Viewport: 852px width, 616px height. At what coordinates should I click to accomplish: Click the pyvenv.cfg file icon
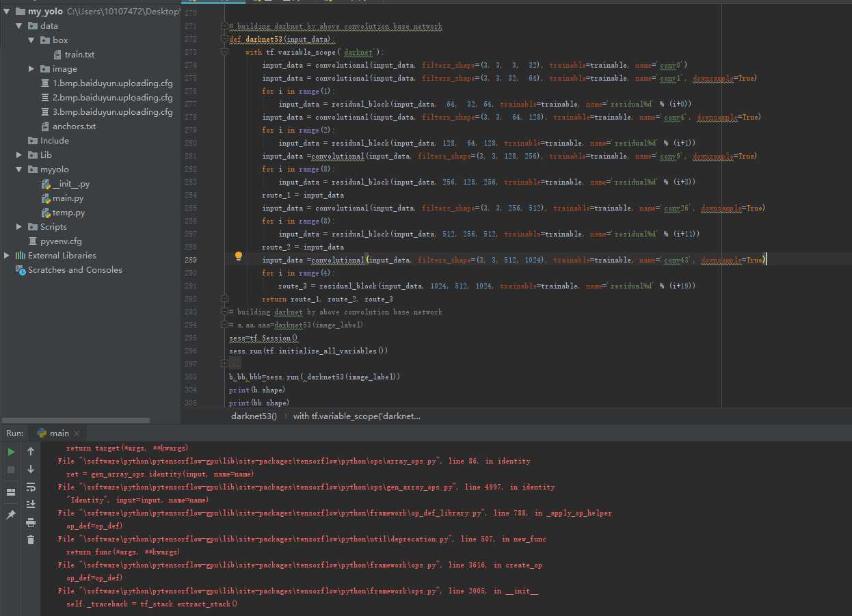pos(33,241)
